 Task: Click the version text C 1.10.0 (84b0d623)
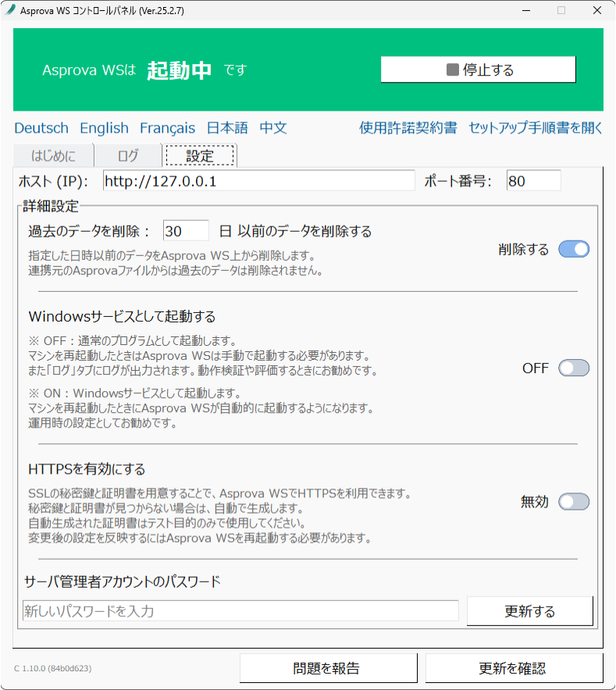pos(52,668)
